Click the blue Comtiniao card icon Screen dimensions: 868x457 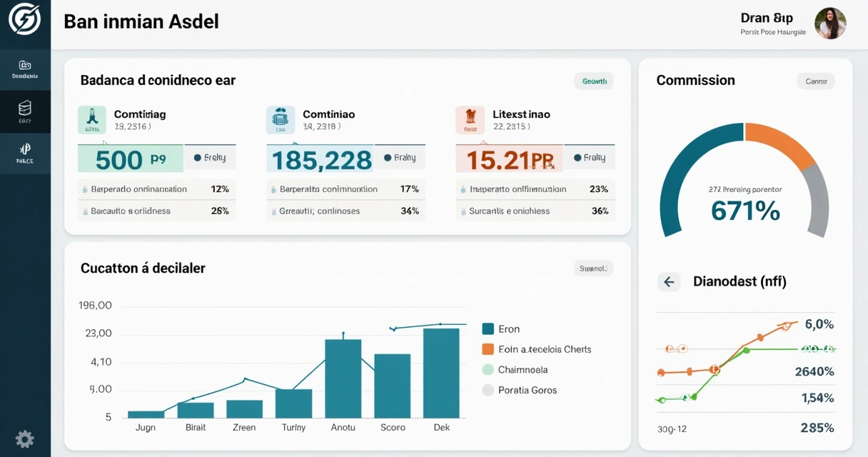[x=281, y=120]
